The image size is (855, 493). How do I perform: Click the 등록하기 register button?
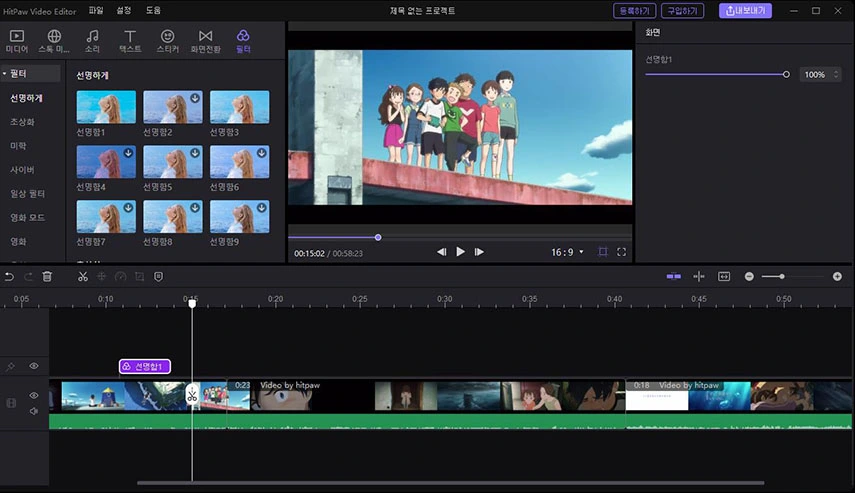point(634,11)
